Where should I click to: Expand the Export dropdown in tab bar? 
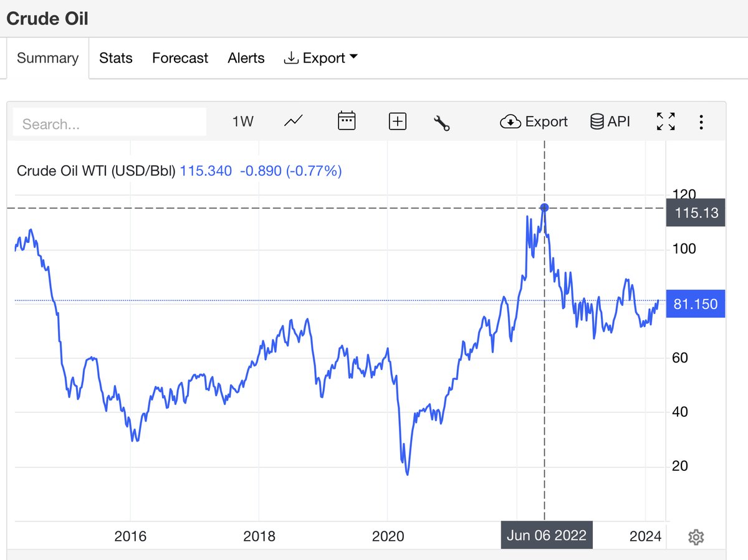click(320, 58)
